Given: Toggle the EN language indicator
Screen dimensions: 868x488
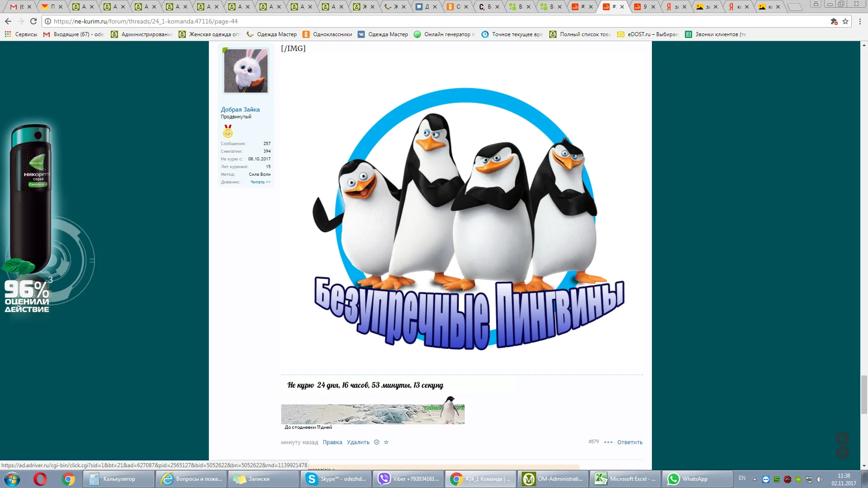Looking at the screenshot, I should point(742,478).
